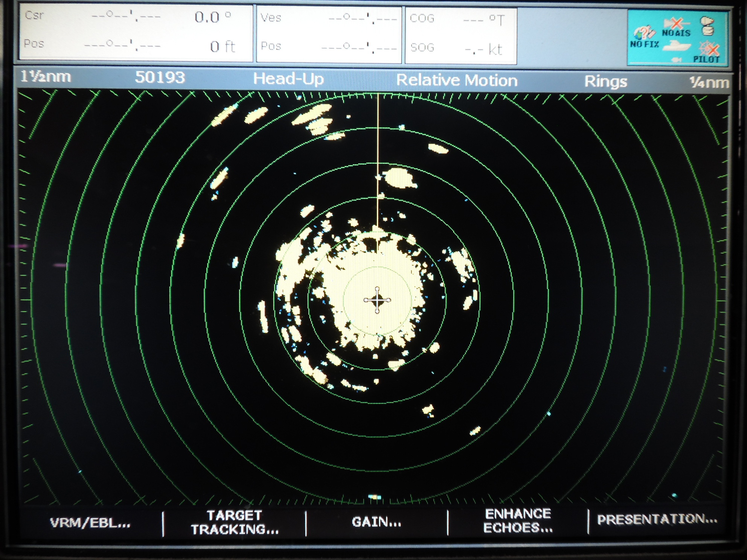The width and height of the screenshot is (747, 560).
Task: Change the 1½nm range scale
Action: click(46, 77)
